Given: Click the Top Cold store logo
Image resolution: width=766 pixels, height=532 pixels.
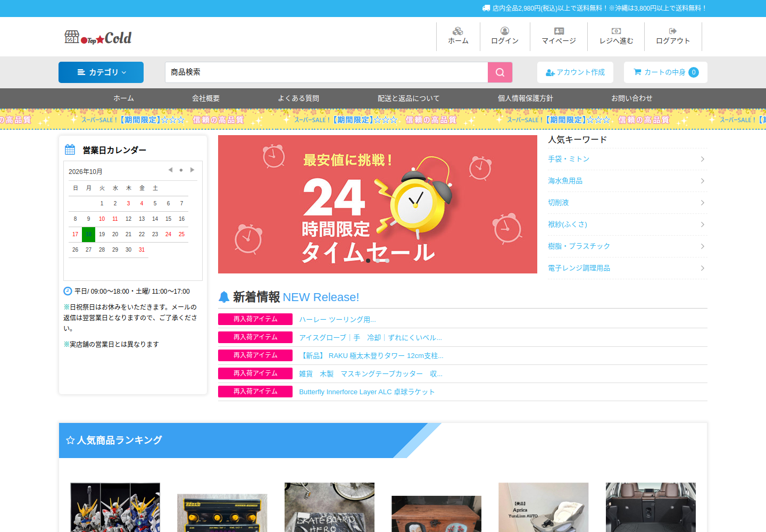Looking at the screenshot, I should 98,37.
